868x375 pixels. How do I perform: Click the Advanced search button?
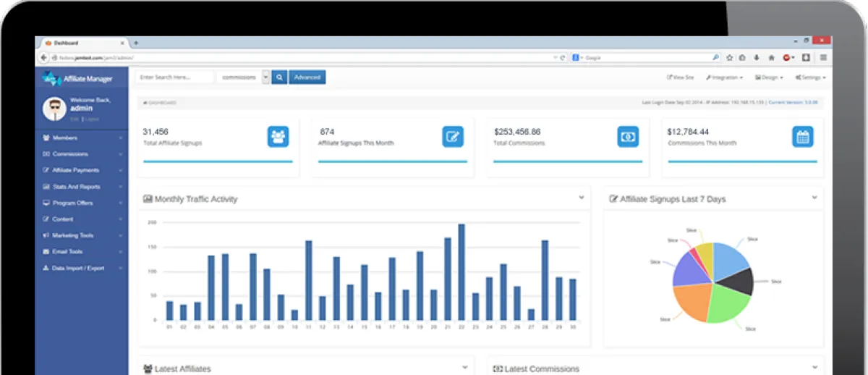click(307, 77)
